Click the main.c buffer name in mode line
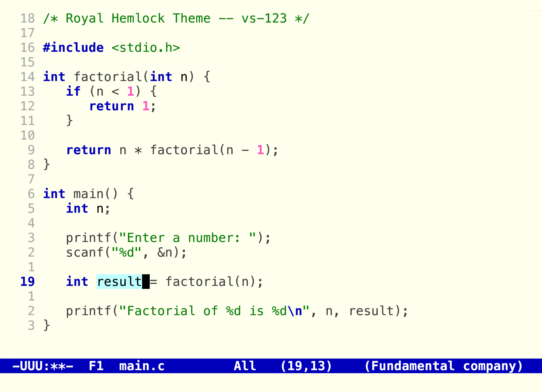This screenshot has width=542, height=392. pos(142,366)
